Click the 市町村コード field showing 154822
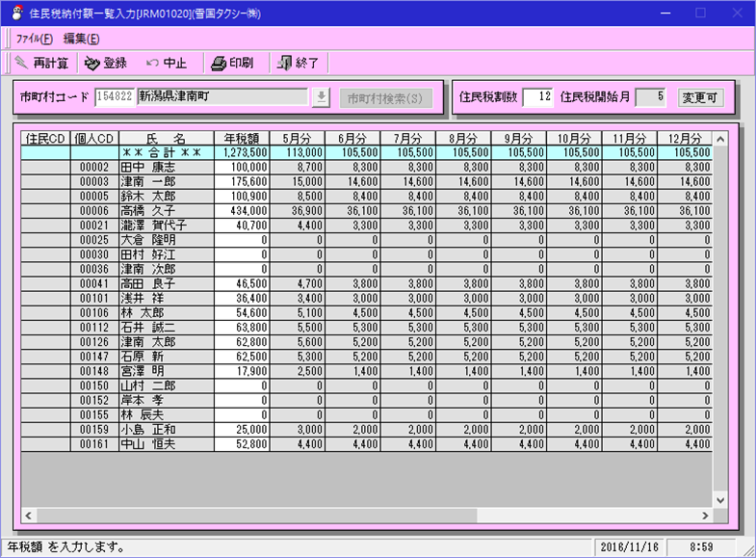 pos(115,97)
